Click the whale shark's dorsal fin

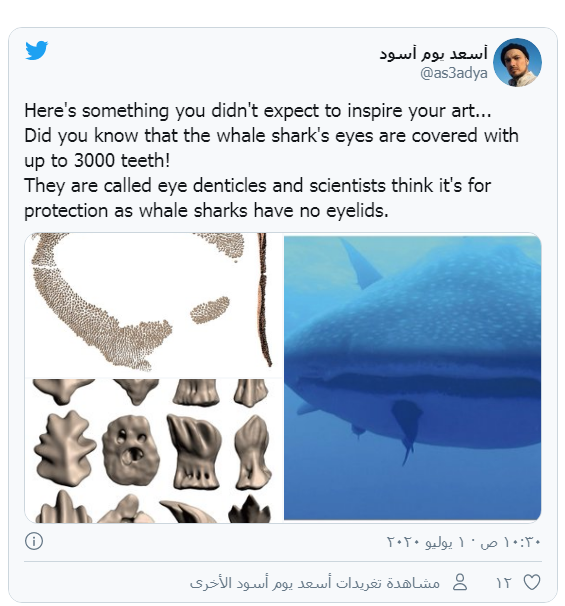(x=360, y=264)
